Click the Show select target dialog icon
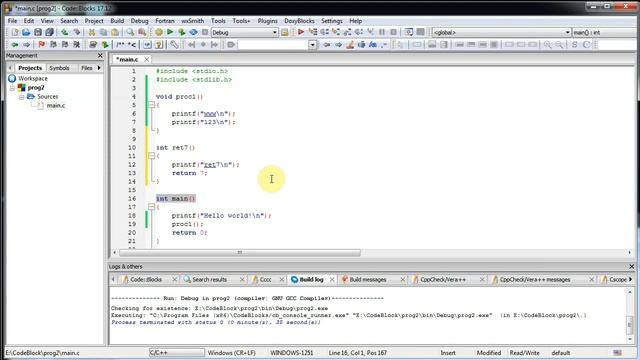 284,32
